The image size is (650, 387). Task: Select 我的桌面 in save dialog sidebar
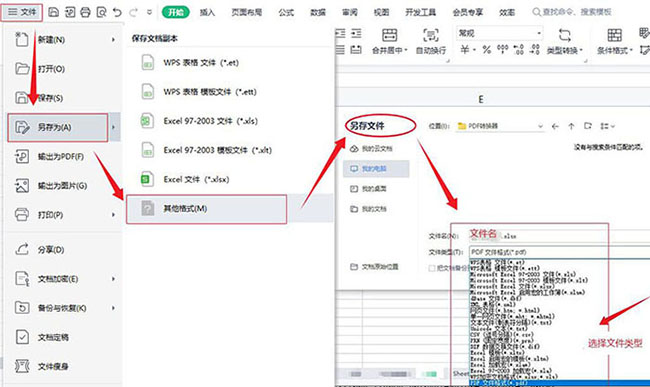376,189
